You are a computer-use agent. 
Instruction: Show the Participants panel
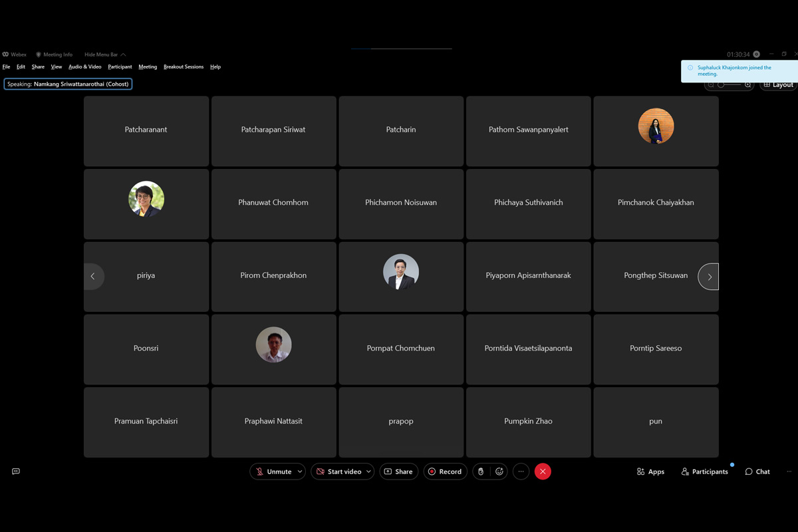point(704,471)
